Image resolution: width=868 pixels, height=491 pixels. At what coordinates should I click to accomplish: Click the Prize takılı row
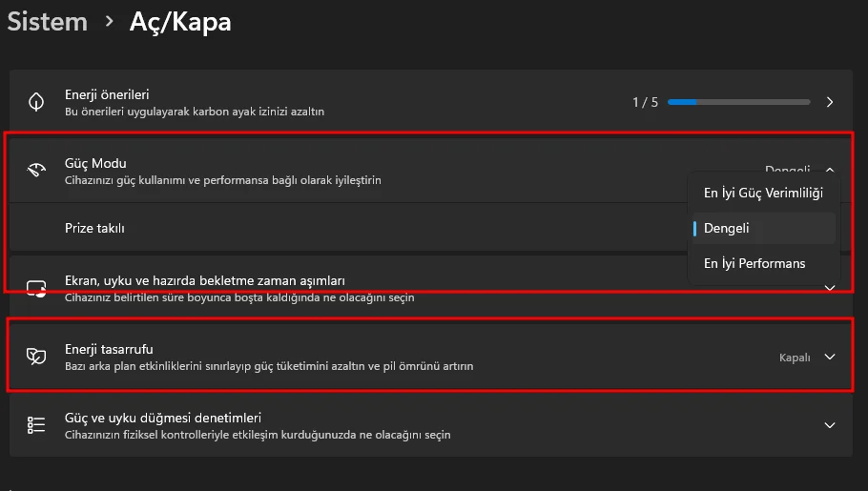coord(95,228)
